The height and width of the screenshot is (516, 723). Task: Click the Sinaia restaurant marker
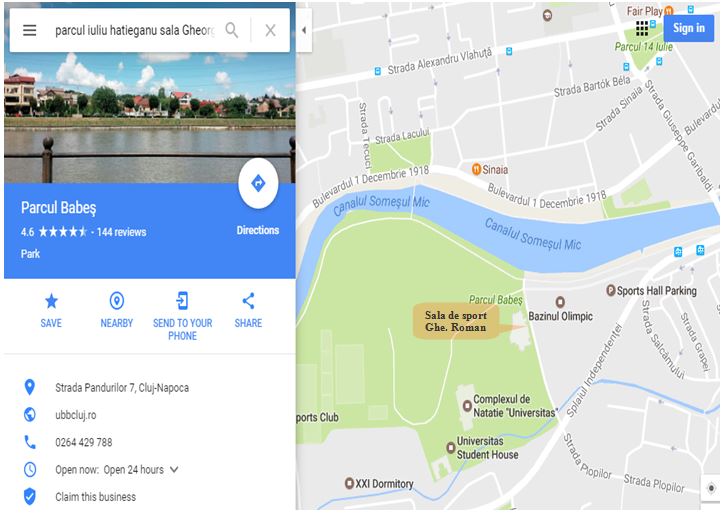(x=477, y=169)
